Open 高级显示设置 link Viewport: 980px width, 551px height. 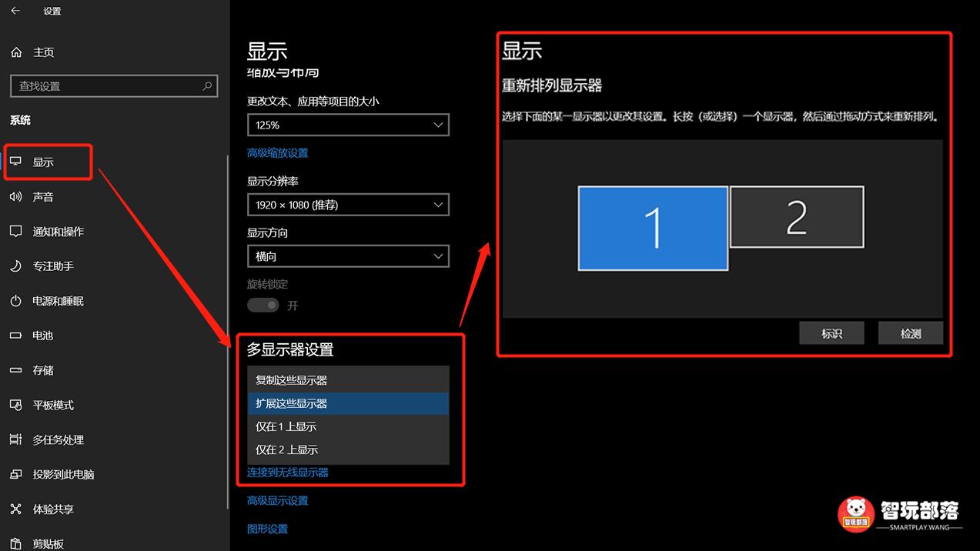276,499
